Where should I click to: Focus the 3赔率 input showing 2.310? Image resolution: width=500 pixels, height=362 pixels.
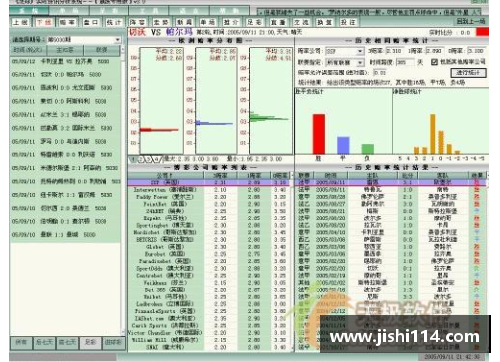394,51
